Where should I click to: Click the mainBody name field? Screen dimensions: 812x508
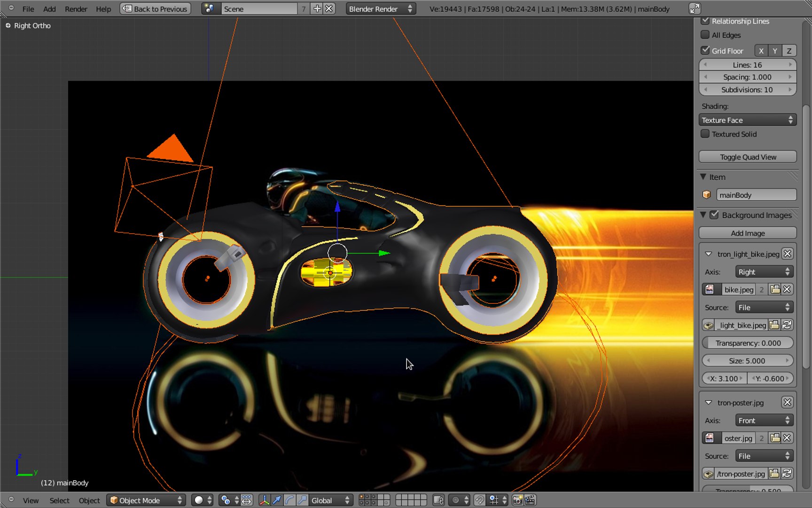[756, 195]
